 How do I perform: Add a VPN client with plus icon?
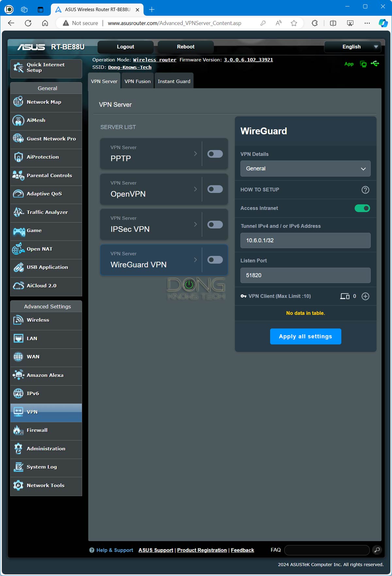[x=366, y=296]
